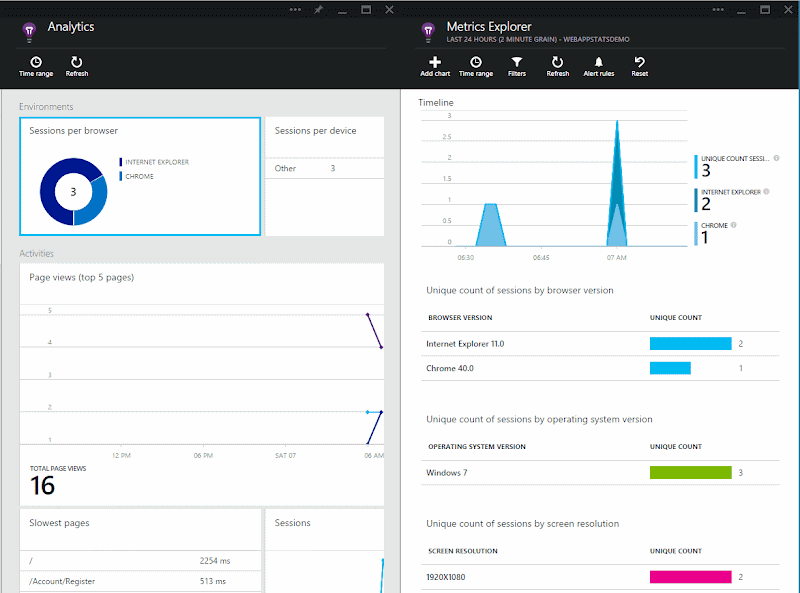Click info icon beside Unique Count Sessions
The width and height of the screenshot is (800, 593).
click(x=777, y=158)
